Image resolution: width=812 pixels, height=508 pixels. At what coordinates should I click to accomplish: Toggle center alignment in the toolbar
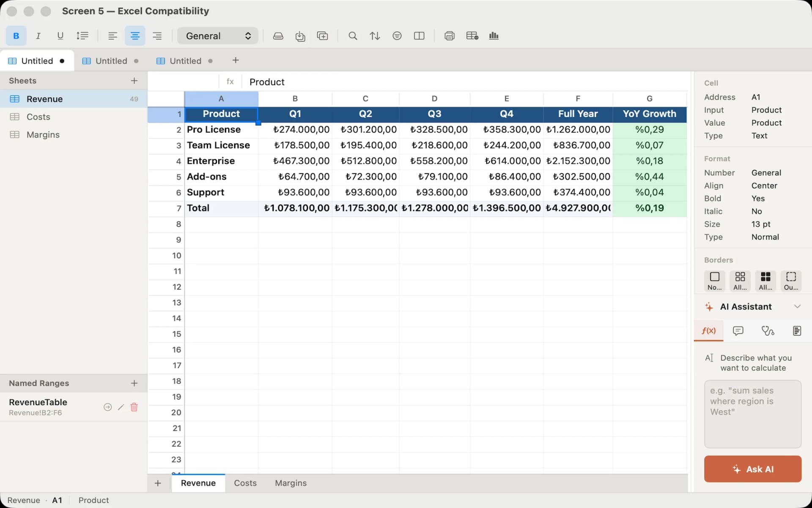click(x=135, y=36)
